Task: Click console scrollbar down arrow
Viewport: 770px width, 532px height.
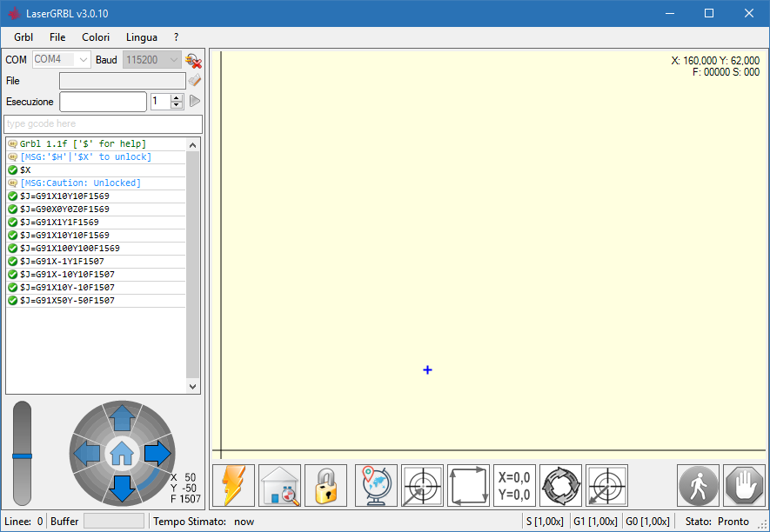Action: tap(192, 387)
